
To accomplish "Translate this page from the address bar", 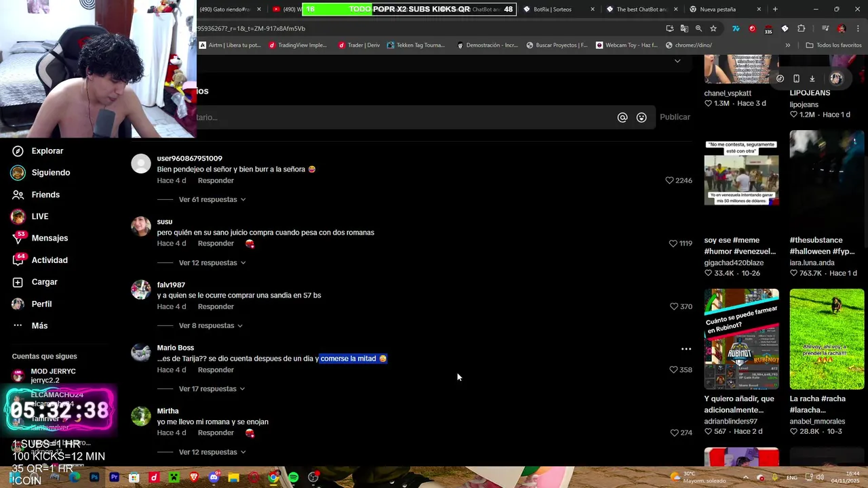I will pyautogui.click(x=684, y=28).
